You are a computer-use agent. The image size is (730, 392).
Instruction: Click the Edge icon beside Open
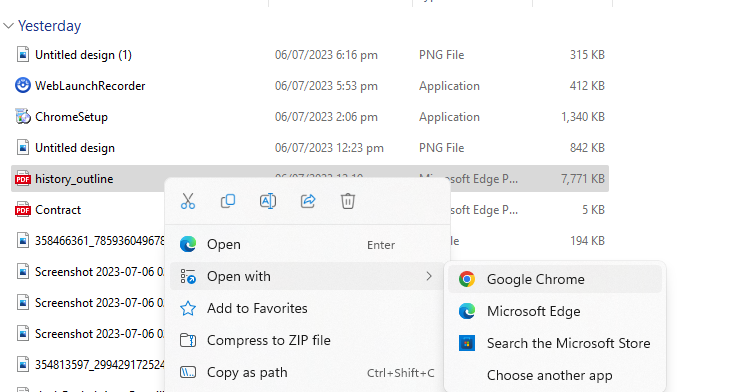(188, 244)
